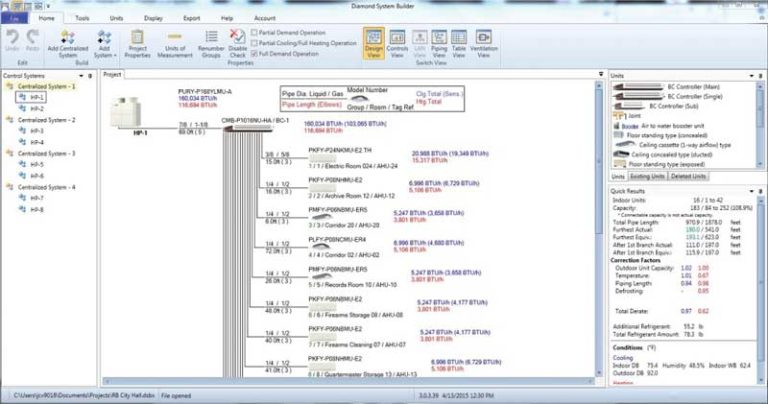Click Electric Room 024 / AHU-24 unit
768x404 pixels.
tap(322, 159)
